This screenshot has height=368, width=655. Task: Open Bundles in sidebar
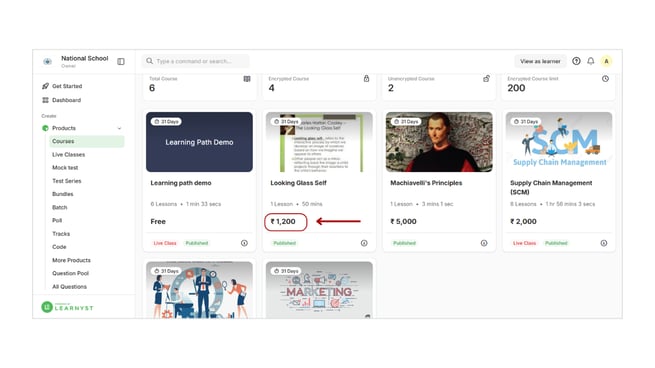(63, 194)
